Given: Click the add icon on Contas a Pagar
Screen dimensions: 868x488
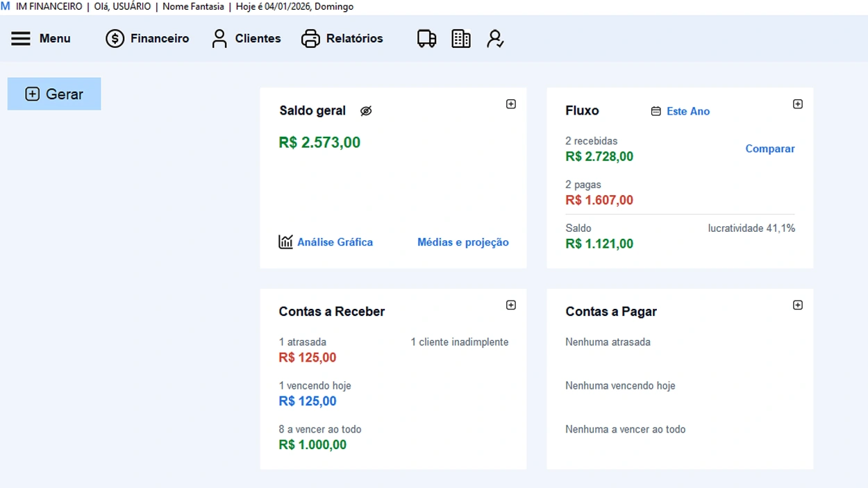Looking at the screenshot, I should (x=798, y=304).
